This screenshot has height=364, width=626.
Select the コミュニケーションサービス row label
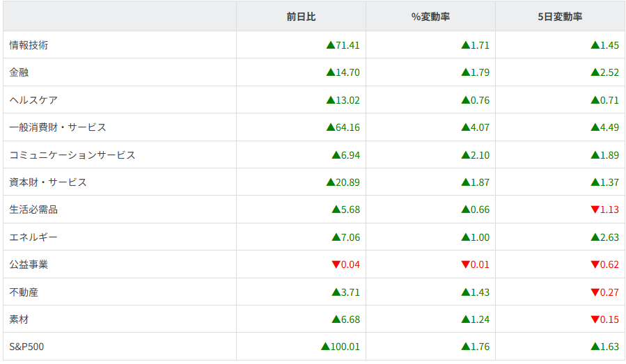72,155
